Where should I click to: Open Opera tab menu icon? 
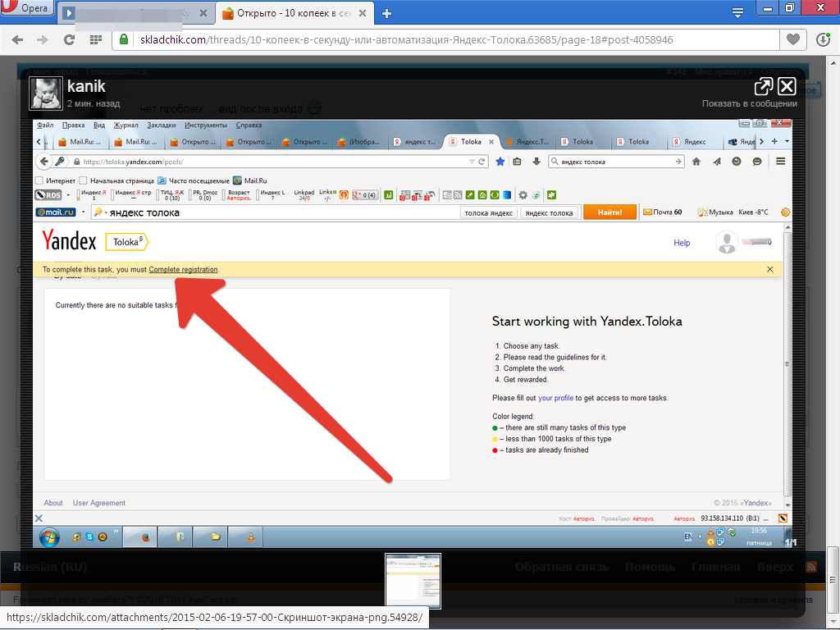tap(737, 13)
